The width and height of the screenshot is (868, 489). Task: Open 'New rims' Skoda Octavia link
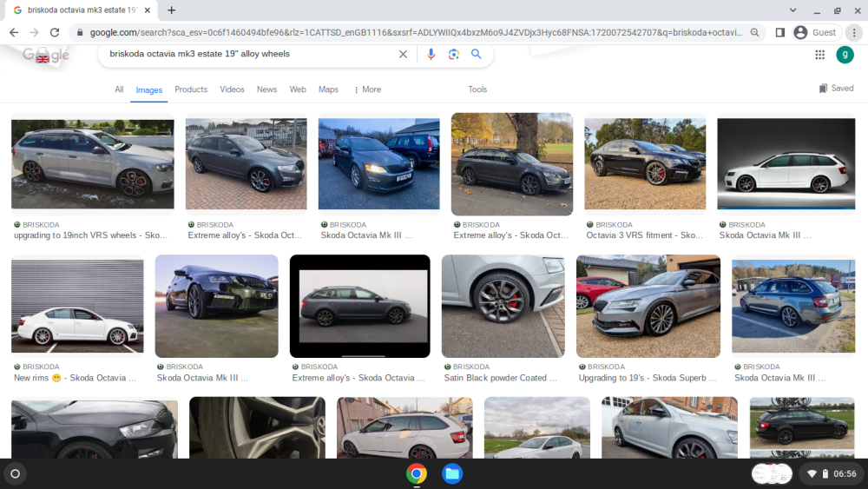pos(75,378)
